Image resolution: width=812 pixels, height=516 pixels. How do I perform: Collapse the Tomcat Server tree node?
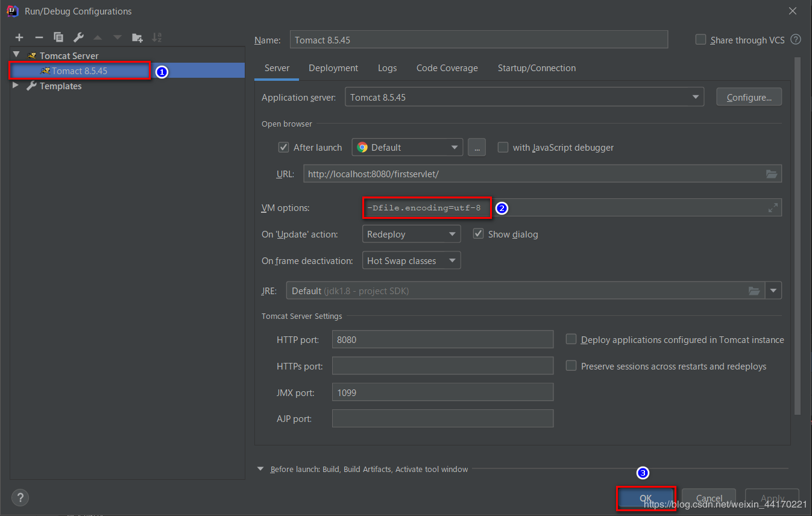(16, 55)
